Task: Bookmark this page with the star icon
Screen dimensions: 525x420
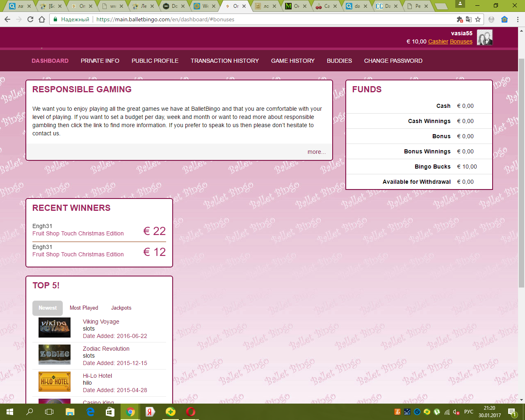Action: (x=478, y=19)
